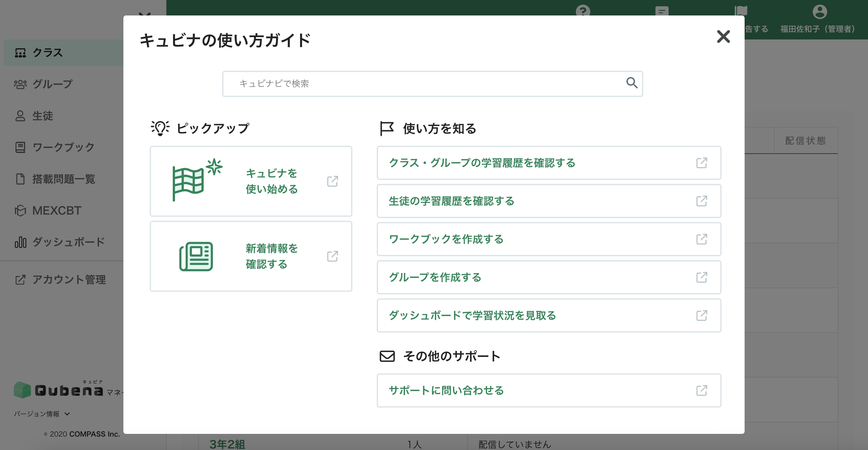The width and height of the screenshot is (868, 450).
Task: Open クラス・グループの学習履歴を確認する link
Action: [549, 163]
